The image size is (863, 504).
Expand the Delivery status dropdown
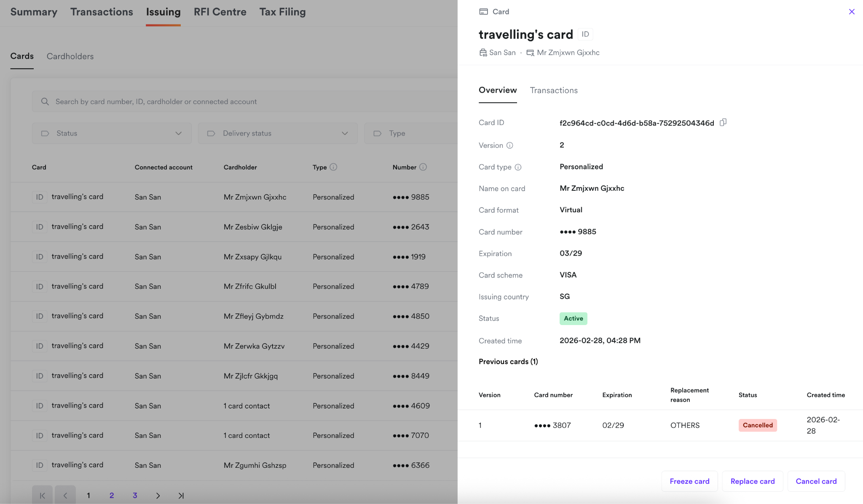278,133
